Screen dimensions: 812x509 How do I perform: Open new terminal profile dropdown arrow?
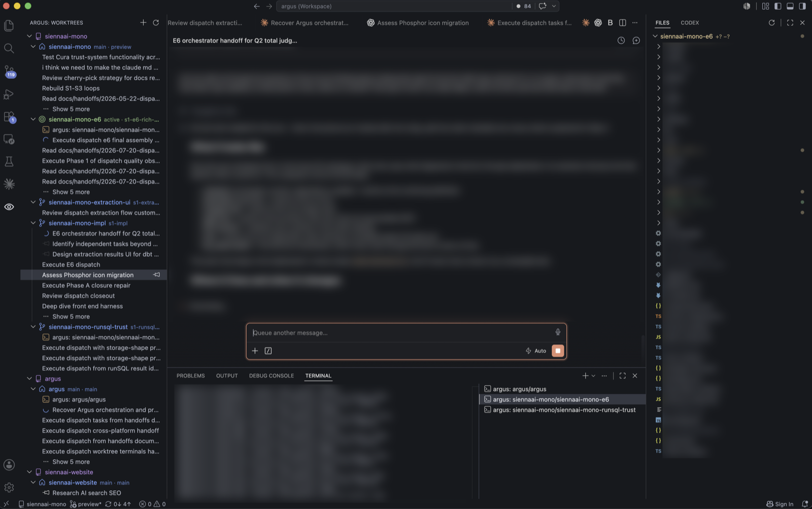[x=593, y=376]
